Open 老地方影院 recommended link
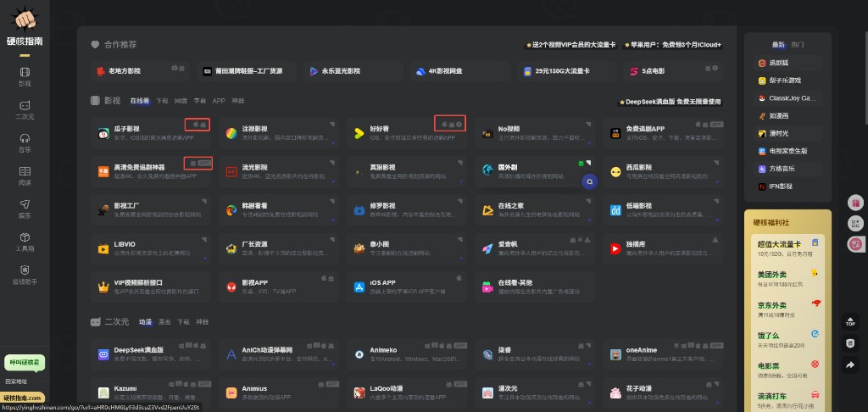868x412 pixels. (x=141, y=71)
